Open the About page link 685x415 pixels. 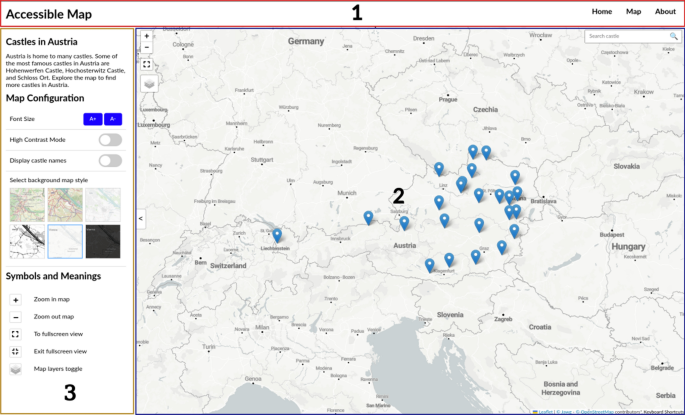coord(665,12)
